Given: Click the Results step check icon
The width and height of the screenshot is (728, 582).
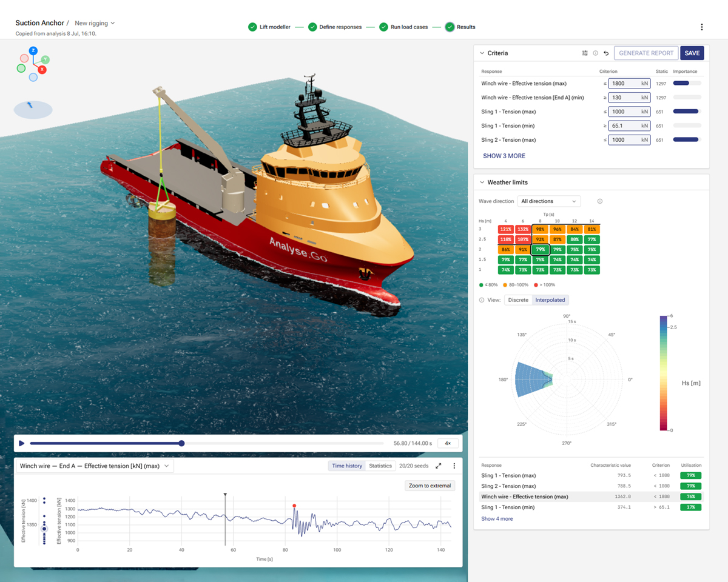Looking at the screenshot, I should 450,27.
